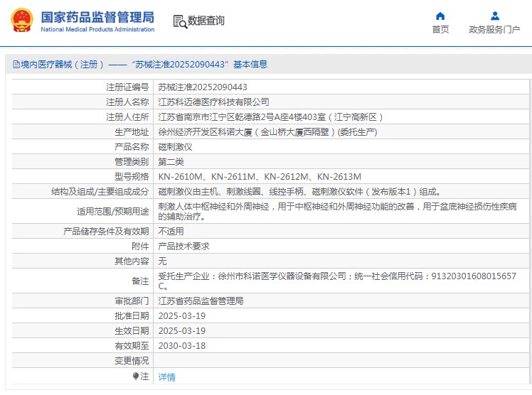This screenshot has width=532, height=395.
Task: Click the 政务服务门户 person icon
Action: point(494,16)
